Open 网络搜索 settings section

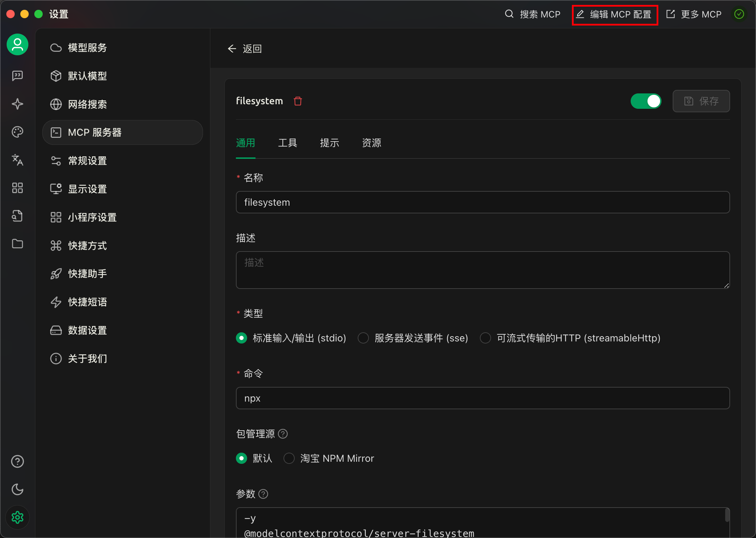122,104
